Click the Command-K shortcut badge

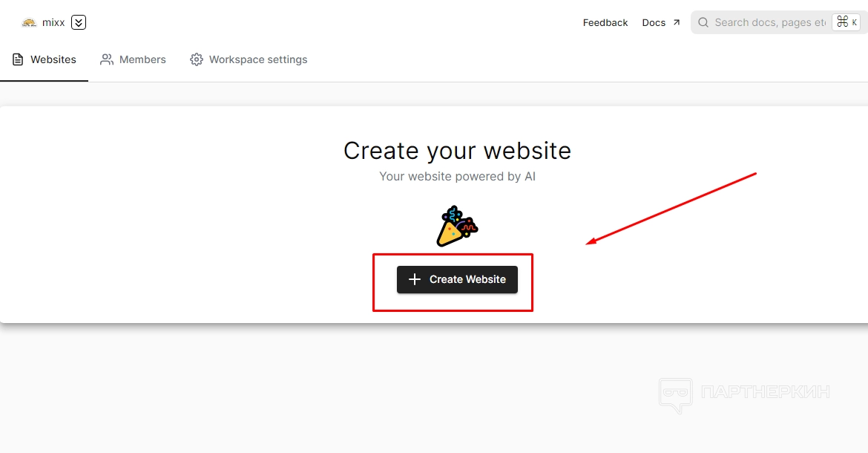pyautogui.click(x=846, y=22)
